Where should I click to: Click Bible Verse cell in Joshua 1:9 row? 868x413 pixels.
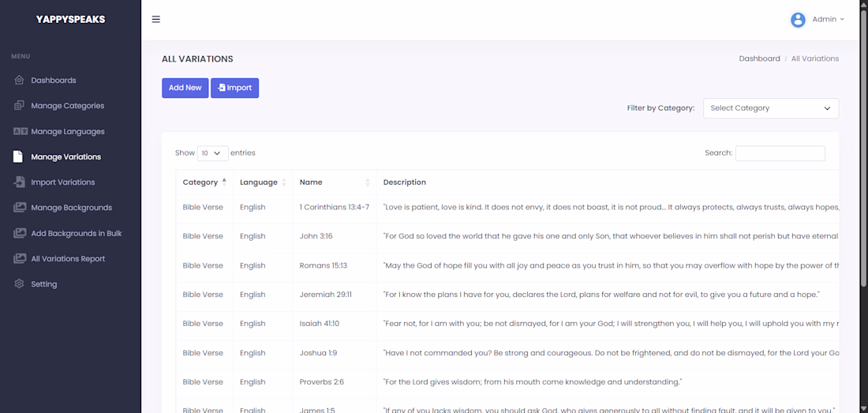tap(203, 353)
